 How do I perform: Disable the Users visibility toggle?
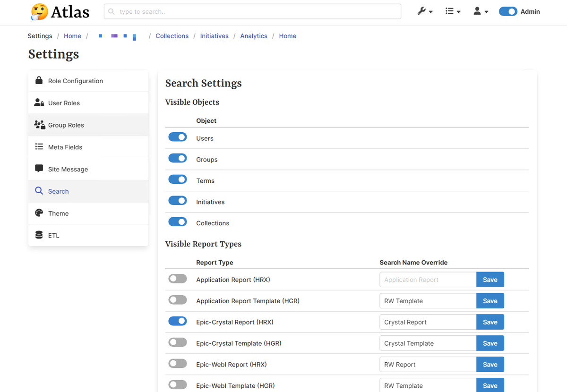[178, 136]
